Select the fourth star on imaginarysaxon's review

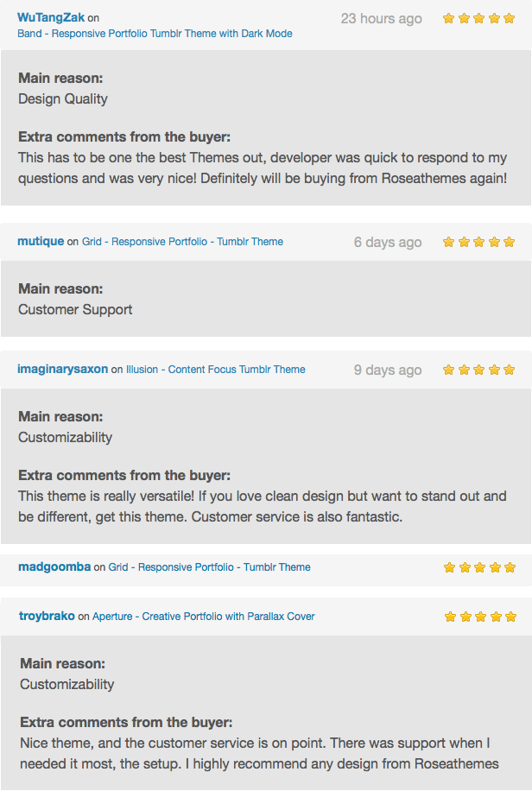493,369
